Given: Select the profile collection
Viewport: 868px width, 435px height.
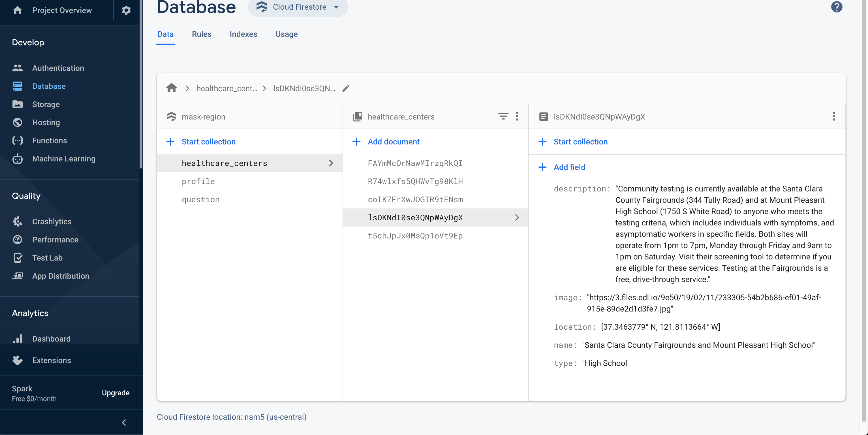Looking at the screenshot, I should pos(198,181).
